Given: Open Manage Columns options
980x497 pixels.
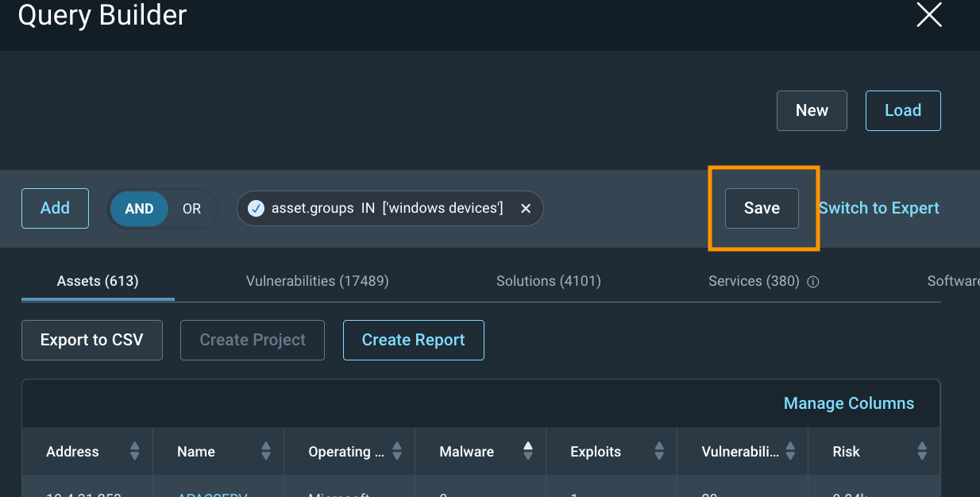Looking at the screenshot, I should 848,403.
